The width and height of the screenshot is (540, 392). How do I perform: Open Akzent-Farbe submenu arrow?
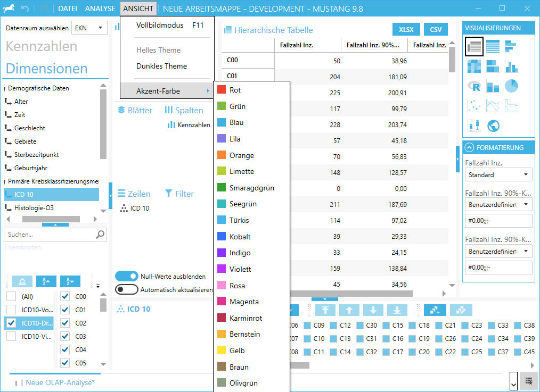pos(208,91)
